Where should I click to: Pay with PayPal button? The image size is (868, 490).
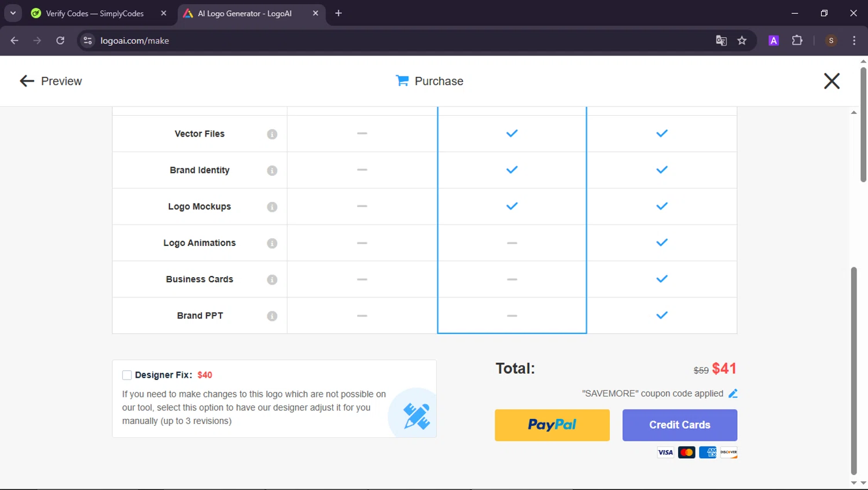552,425
